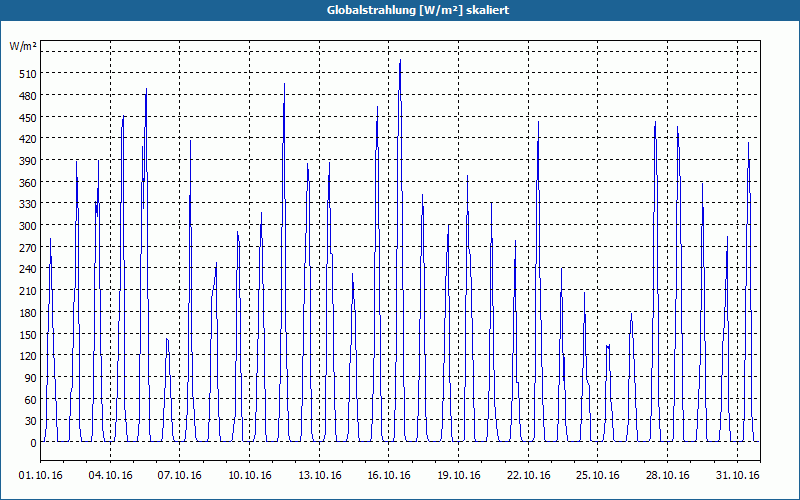Click the 25.10.16 date label
This screenshot has height=500, width=800.
point(597,475)
